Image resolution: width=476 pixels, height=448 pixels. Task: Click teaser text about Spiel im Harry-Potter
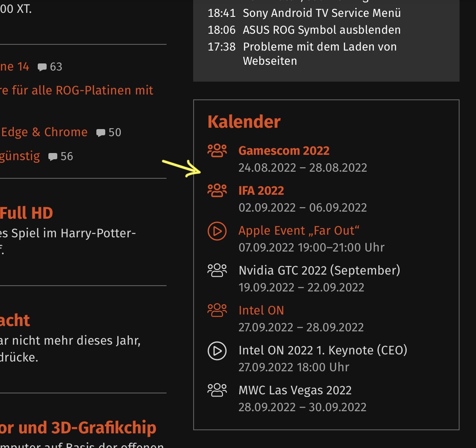tap(67, 241)
